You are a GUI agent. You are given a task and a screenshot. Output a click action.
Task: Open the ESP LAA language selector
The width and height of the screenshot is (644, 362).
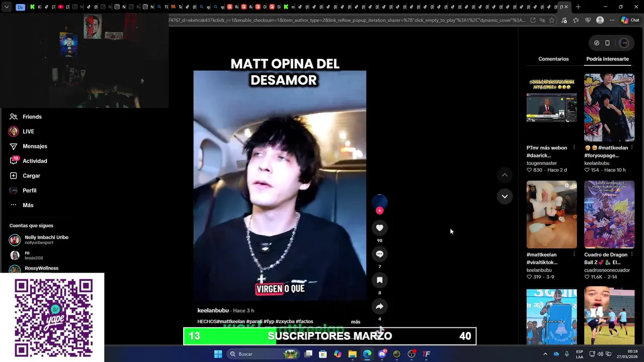580,354
